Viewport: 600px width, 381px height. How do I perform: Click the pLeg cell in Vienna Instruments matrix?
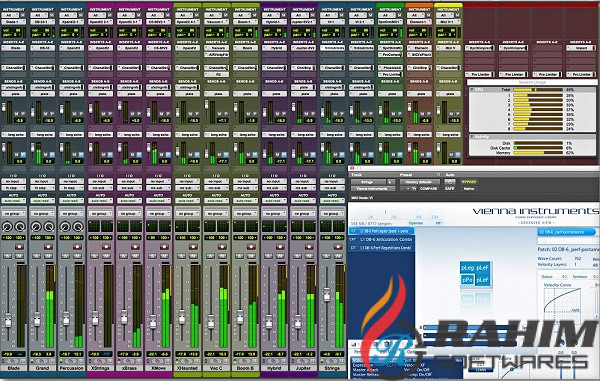click(468, 268)
